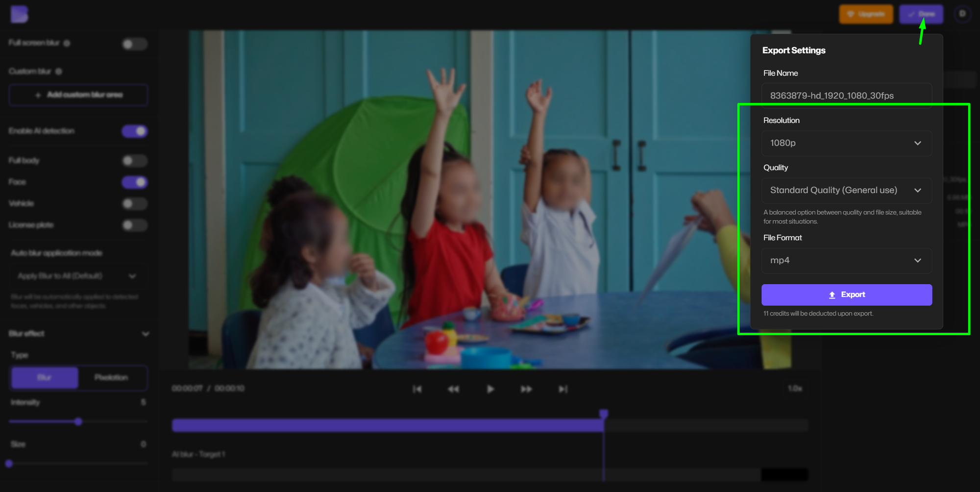
Task: Click the Intensity slider handle
Action: pyautogui.click(x=78, y=421)
